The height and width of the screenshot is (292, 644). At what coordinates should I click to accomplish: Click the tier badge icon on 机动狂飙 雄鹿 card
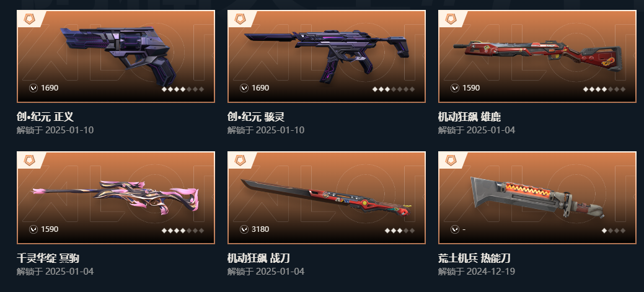[x=451, y=19]
